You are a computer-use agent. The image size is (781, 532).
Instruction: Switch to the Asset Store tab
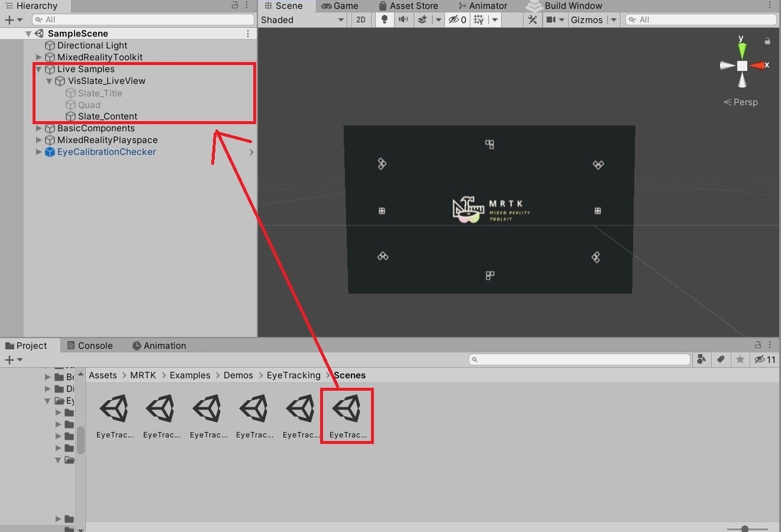(x=407, y=6)
